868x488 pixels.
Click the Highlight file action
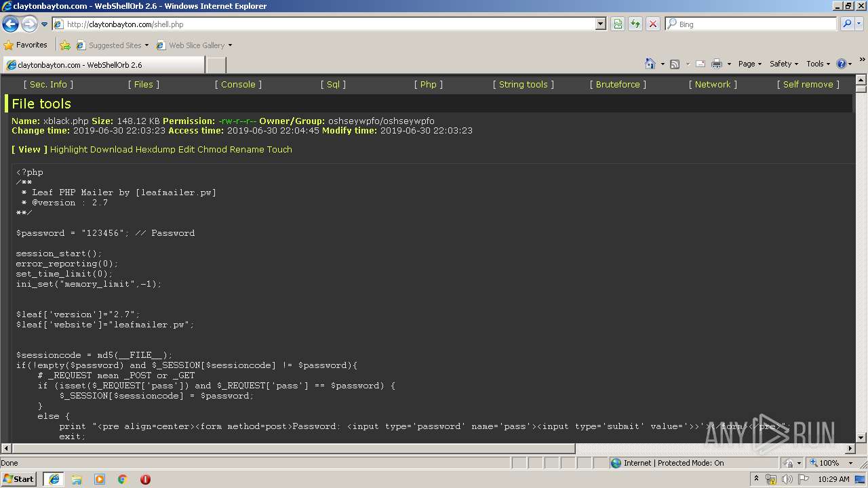[68, 150]
